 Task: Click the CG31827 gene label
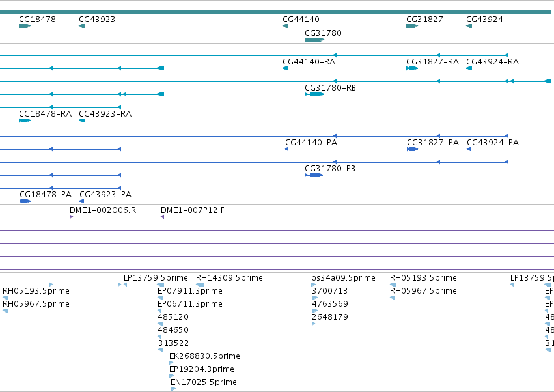pyautogui.click(x=424, y=20)
